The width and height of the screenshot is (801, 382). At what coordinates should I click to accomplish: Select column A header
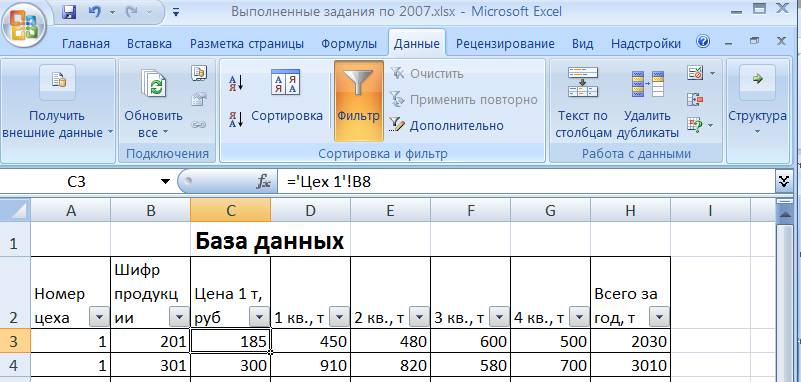click(x=70, y=210)
